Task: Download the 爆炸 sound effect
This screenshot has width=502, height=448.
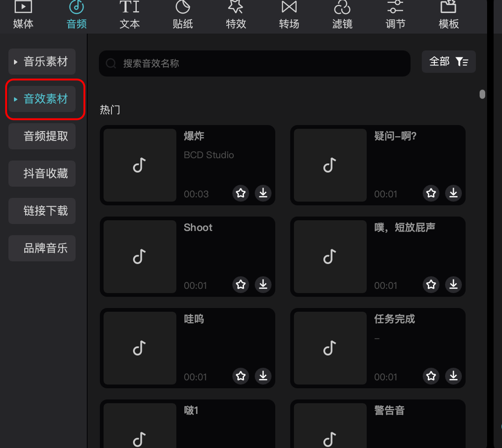Action: pyautogui.click(x=263, y=193)
